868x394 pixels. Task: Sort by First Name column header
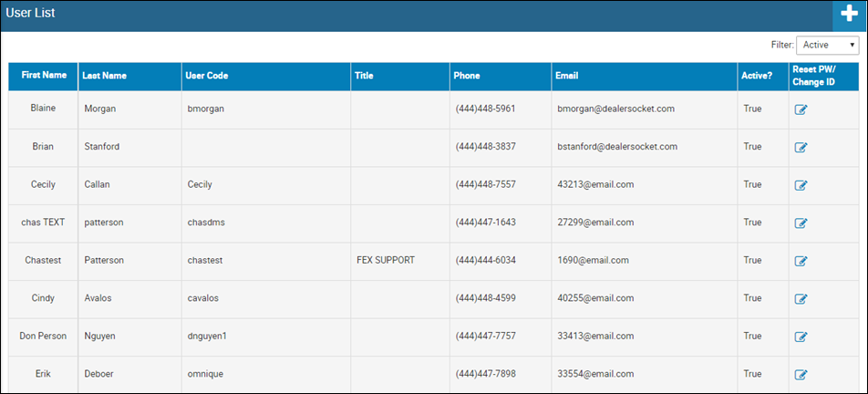click(44, 77)
